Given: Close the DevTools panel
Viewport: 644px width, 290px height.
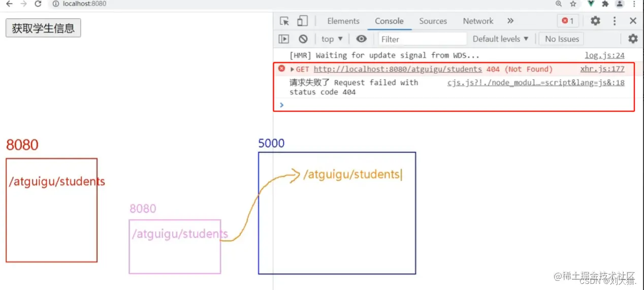Looking at the screenshot, I should pyautogui.click(x=633, y=21).
